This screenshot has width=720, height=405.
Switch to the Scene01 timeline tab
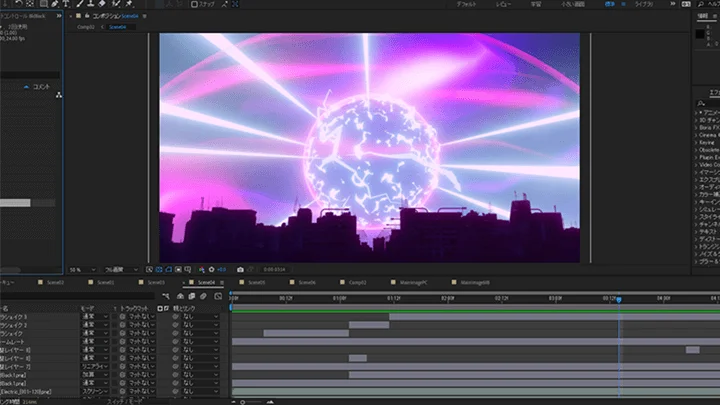point(106,282)
